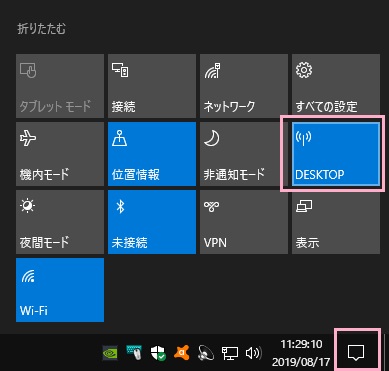Screen dimensions: 389x371
Task: Open the 表示 project display tile
Action: (336, 222)
